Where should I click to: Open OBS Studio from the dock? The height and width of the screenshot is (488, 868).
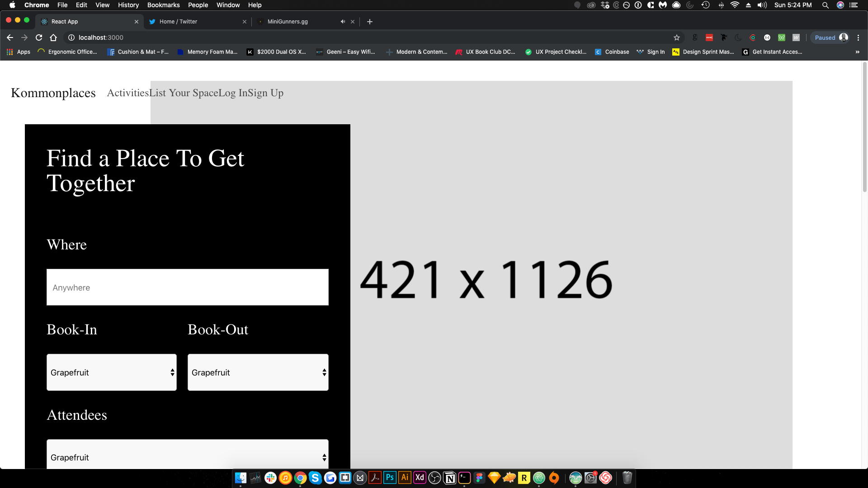click(434, 478)
